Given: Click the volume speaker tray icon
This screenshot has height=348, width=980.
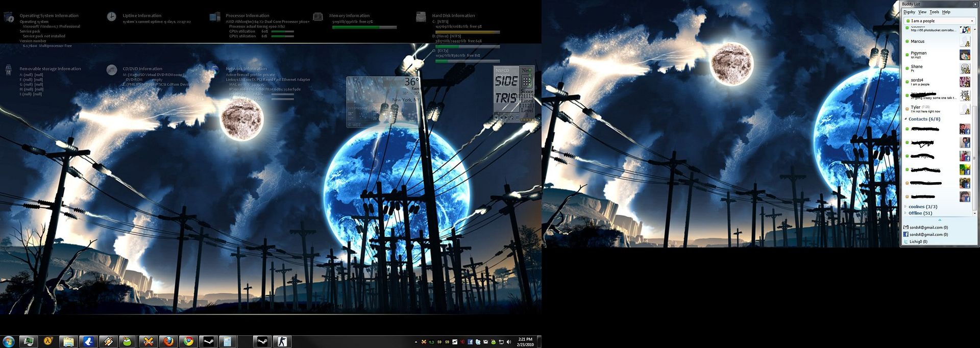Looking at the screenshot, I should click(509, 342).
